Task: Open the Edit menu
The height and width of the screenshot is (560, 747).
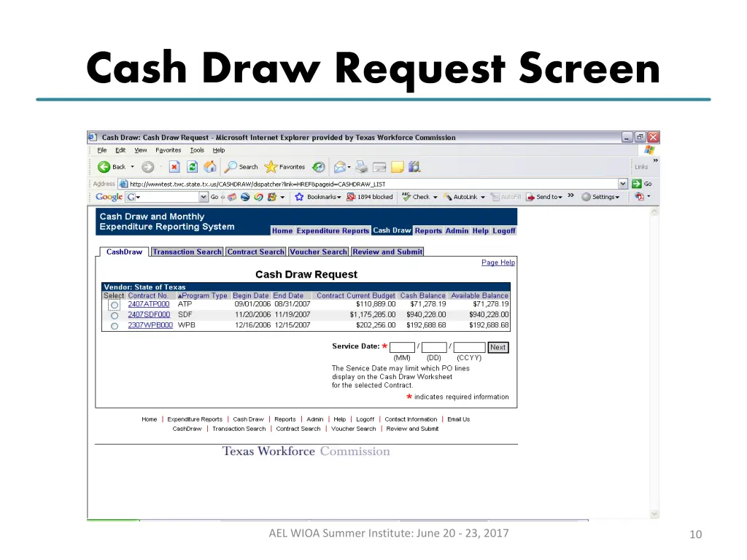Action: point(120,150)
